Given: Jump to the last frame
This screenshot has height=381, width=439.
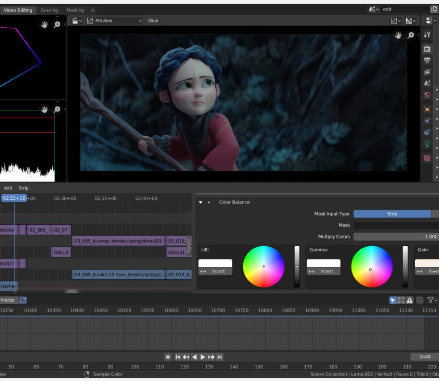Looking at the screenshot, I should coord(219,357).
